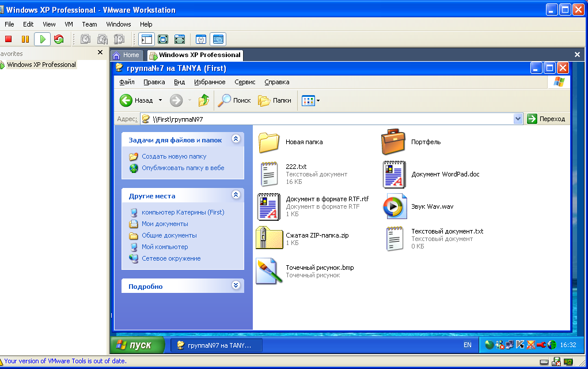Click the Up one level folder icon
The height and width of the screenshot is (369, 588).
(204, 100)
